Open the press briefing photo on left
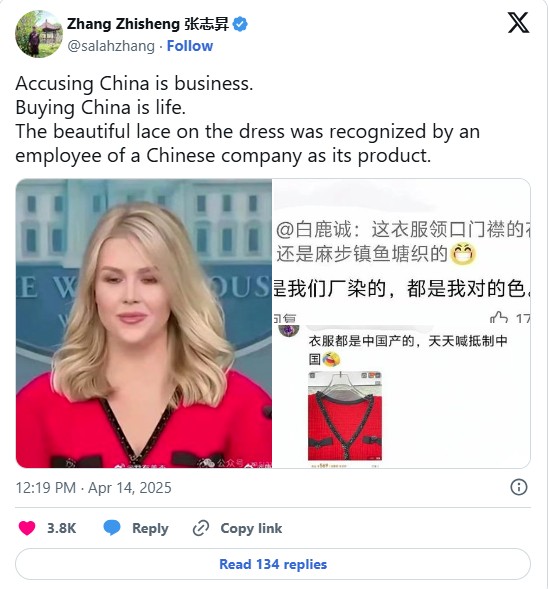This screenshot has height=589, width=549. [144, 323]
